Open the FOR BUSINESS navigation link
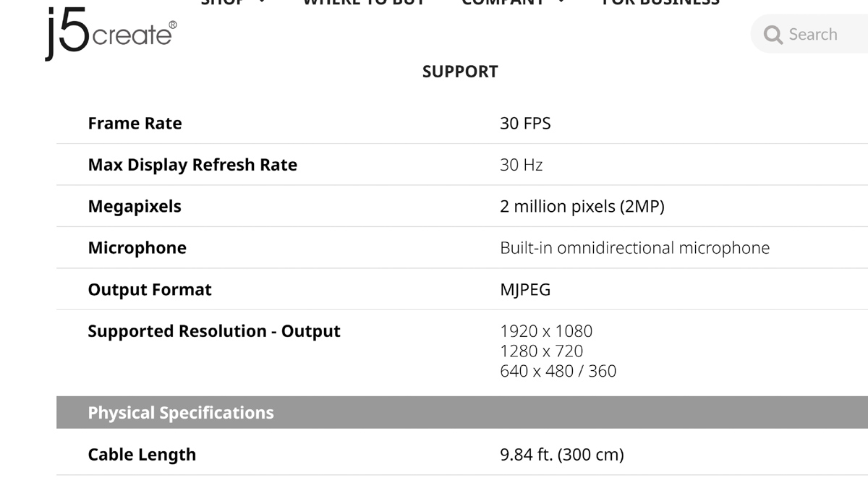868x488 pixels. [x=660, y=3]
